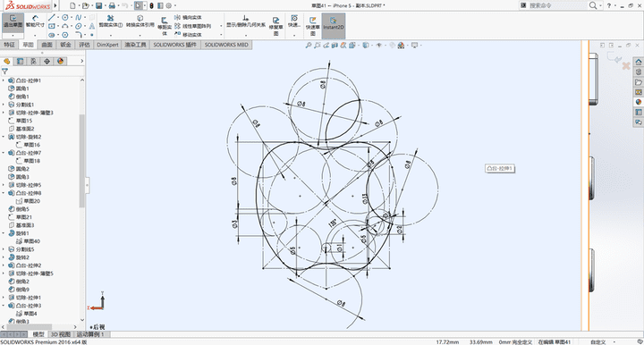This screenshot has height=345, width=644.
Task: Switch to the SOLIDWORKS MBD tab
Action: 226,45
